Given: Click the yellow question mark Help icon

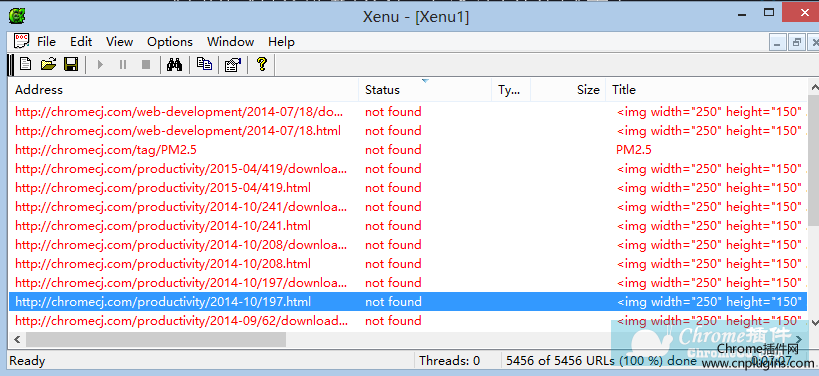Looking at the screenshot, I should (262, 64).
